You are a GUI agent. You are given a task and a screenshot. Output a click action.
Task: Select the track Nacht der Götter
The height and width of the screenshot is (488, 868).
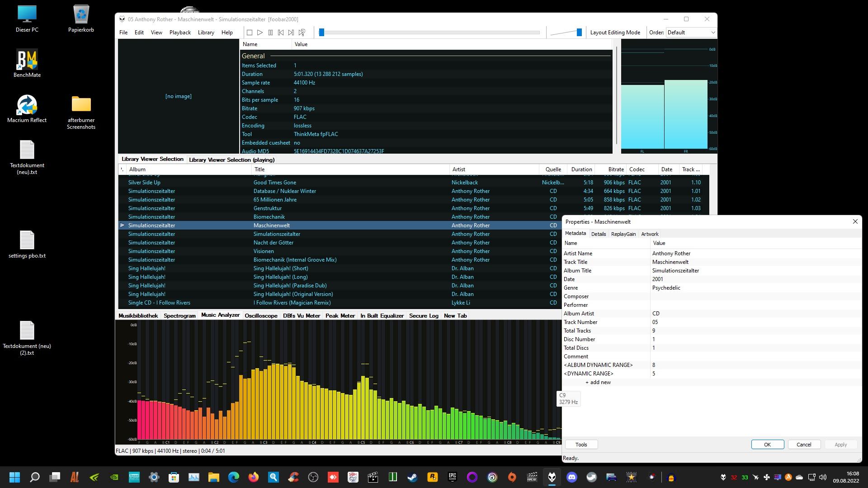pos(273,243)
